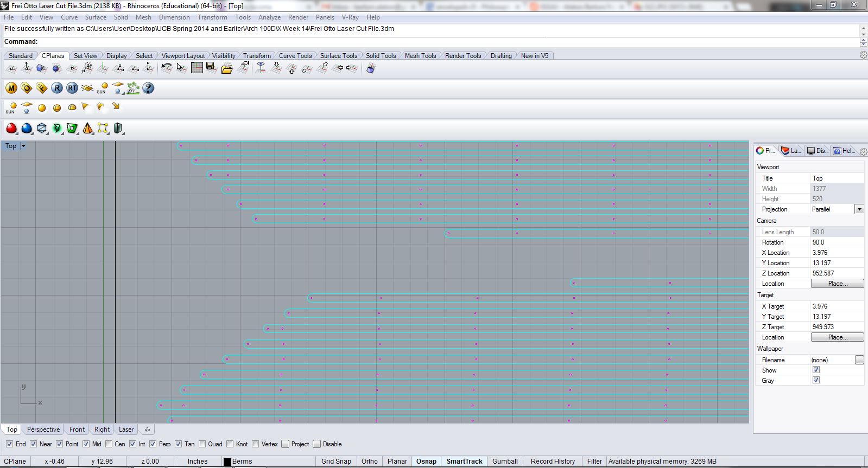Select the V-Ray spotlight cone icon
Screen dimensions: 868x468
tap(85, 107)
